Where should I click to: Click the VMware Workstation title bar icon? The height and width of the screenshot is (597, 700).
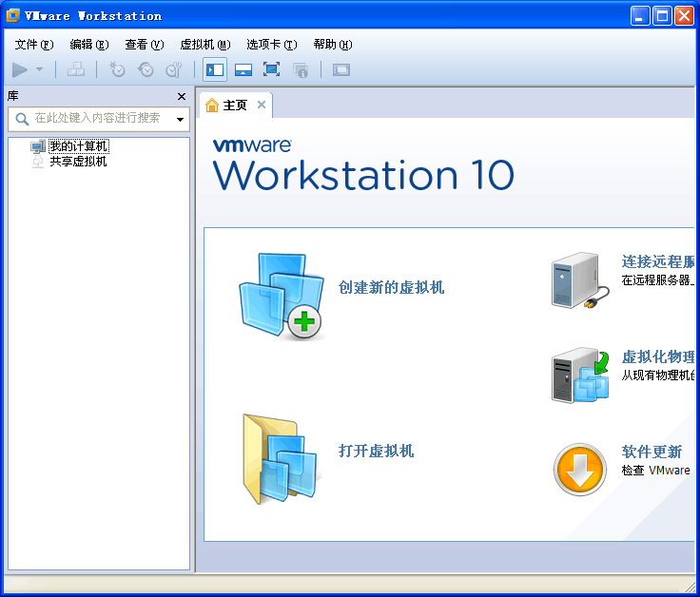[x=13, y=15]
